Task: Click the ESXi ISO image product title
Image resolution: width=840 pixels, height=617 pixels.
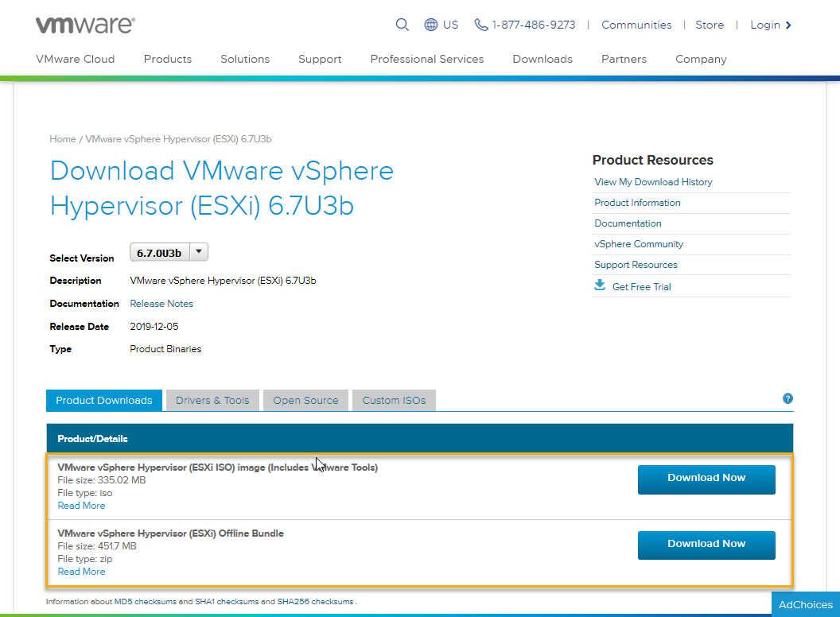Action: 217,468
